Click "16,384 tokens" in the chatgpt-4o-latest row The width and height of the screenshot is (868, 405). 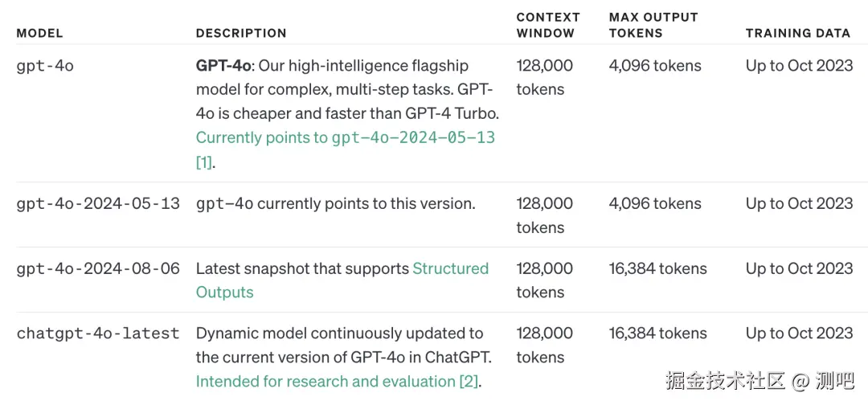click(x=658, y=333)
